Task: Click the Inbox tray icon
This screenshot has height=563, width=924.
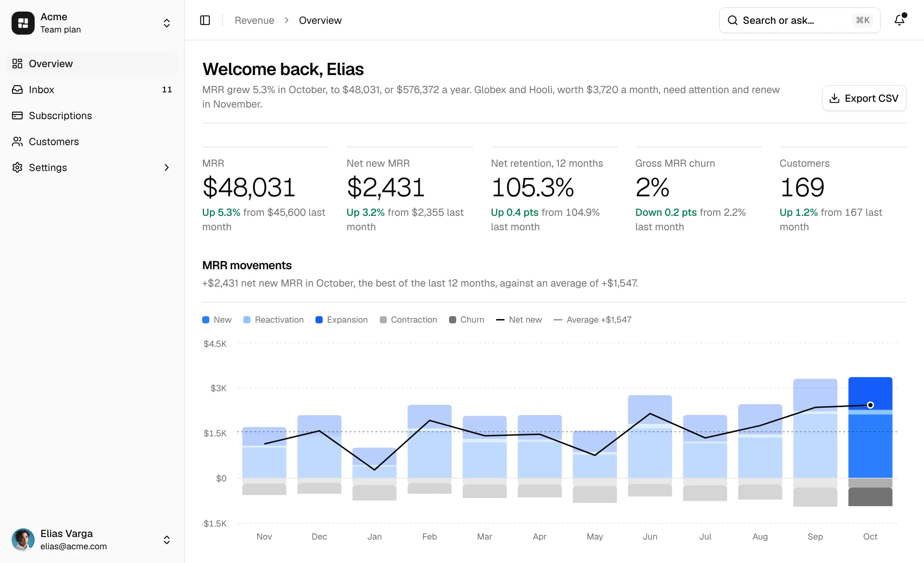Action: [x=17, y=89]
